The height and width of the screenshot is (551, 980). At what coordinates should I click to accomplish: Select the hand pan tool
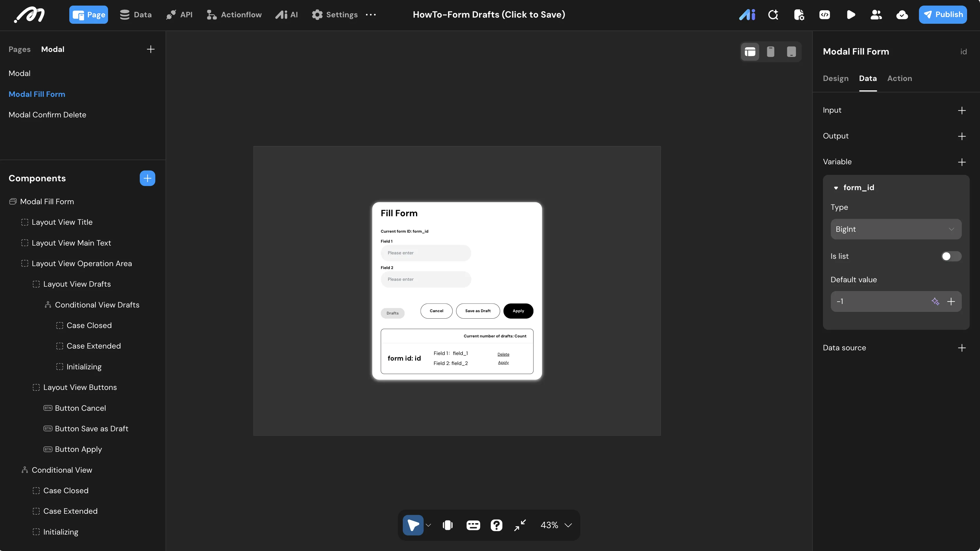pos(448,525)
